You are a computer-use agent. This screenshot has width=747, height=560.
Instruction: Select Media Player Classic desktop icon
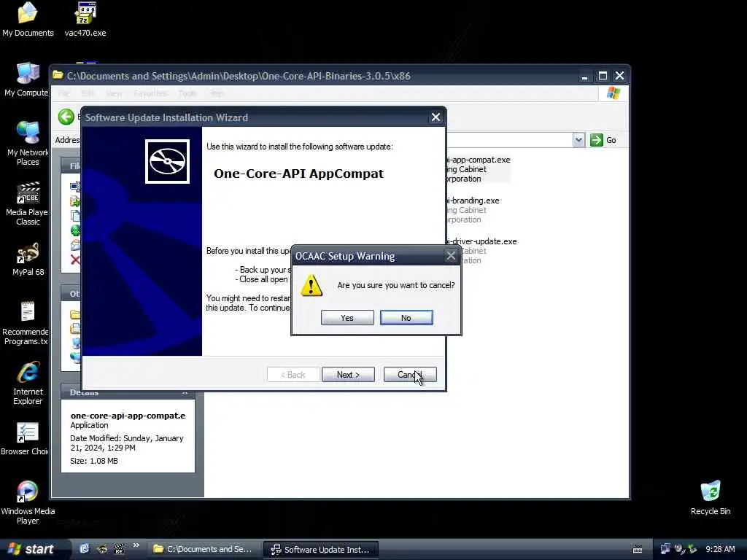pos(28,203)
